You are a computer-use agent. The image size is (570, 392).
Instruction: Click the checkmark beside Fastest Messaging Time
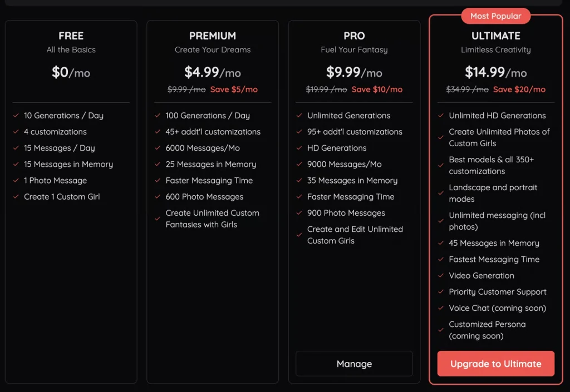click(x=440, y=259)
